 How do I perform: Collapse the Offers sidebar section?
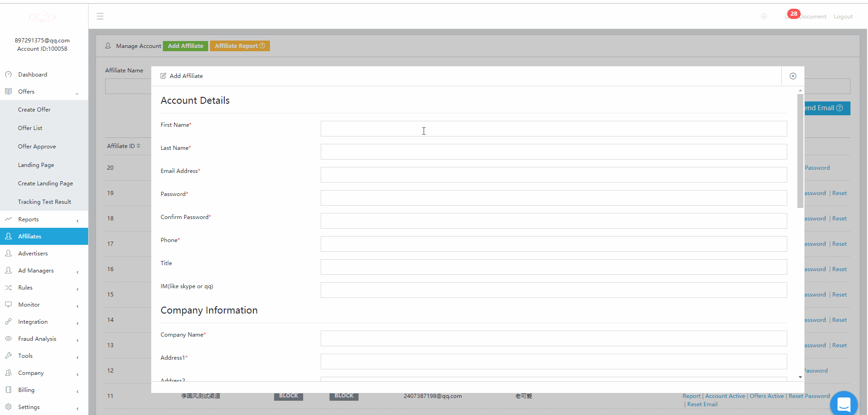77,93
